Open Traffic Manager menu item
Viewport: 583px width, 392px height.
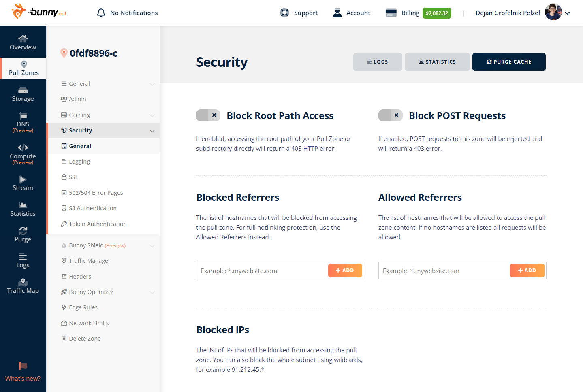[x=104, y=261]
